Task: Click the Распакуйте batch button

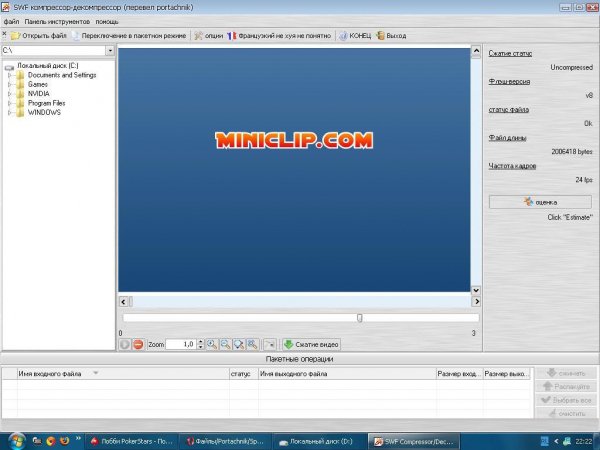Action: pyautogui.click(x=566, y=386)
